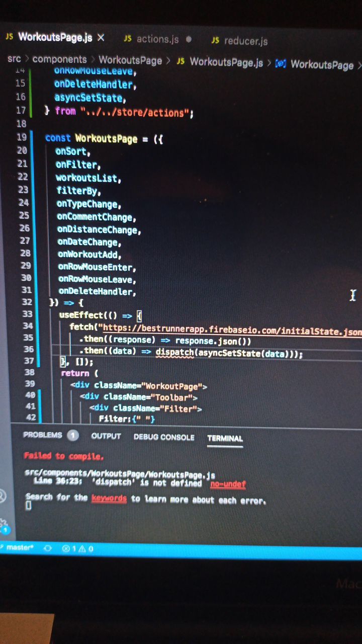Click className="Toolbar" div on line 40
The image size is (362, 644).
click(139, 397)
